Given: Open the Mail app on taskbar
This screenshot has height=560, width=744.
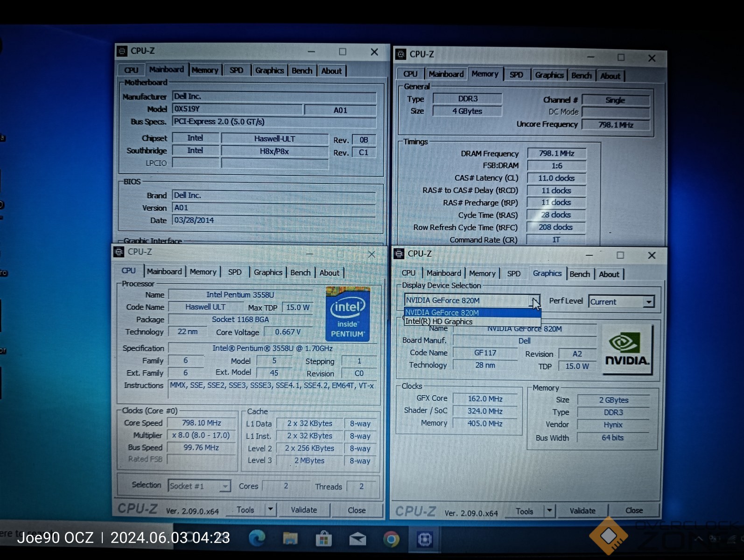Looking at the screenshot, I should point(357,539).
